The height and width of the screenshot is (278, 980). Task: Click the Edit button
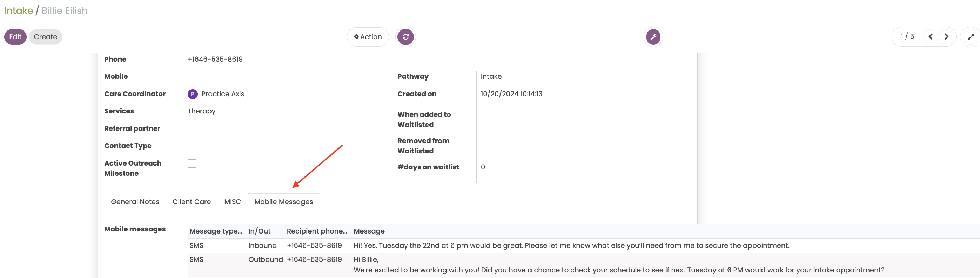tap(15, 37)
